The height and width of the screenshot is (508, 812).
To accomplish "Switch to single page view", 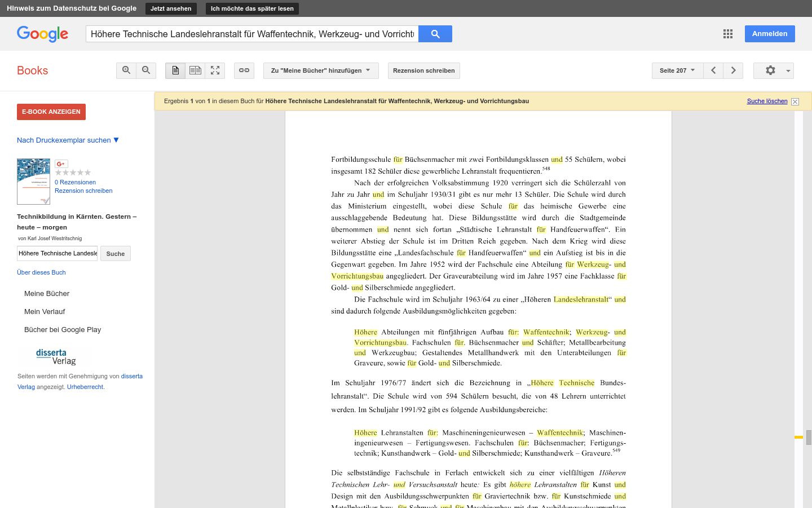I will 175,70.
